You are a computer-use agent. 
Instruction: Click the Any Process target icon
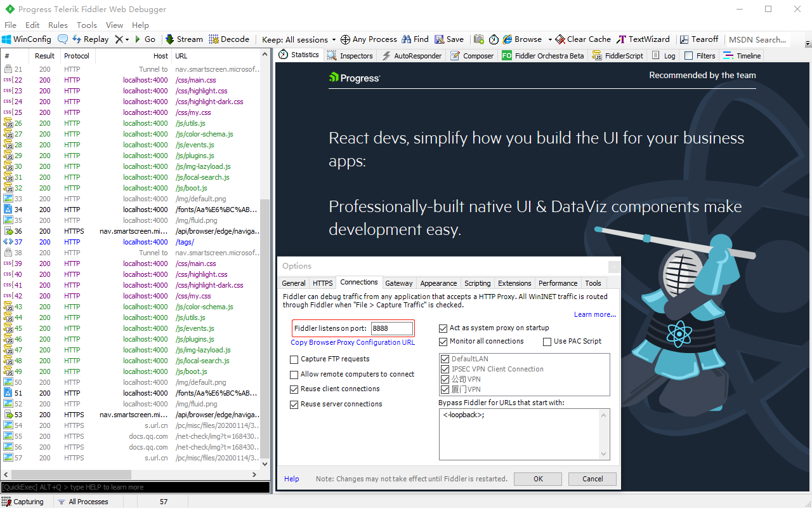345,39
